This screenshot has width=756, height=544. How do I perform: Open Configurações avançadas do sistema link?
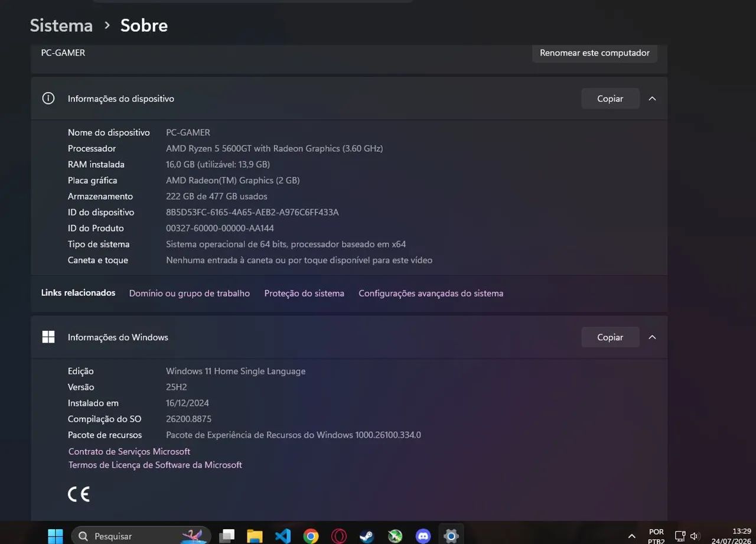click(x=431, y=294)
